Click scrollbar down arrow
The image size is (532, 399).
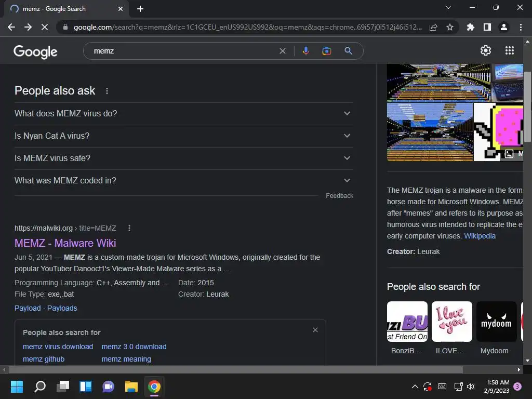click(x=527, y=361)
